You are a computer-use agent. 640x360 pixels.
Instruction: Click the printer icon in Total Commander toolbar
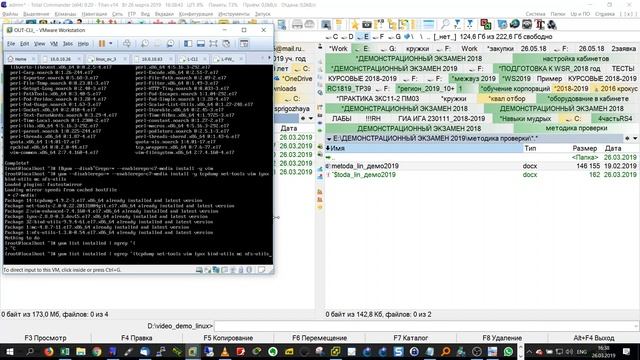point(297,24)
